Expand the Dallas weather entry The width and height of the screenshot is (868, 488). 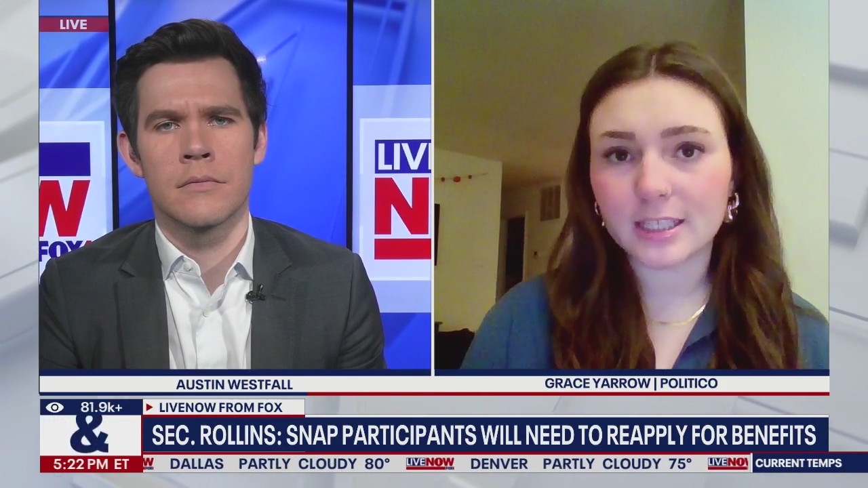pos(198,464)
